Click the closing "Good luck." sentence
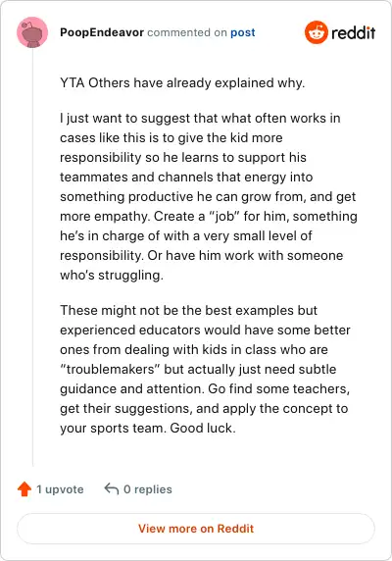Viewport: 392px width, 561px height. [203, 428]
